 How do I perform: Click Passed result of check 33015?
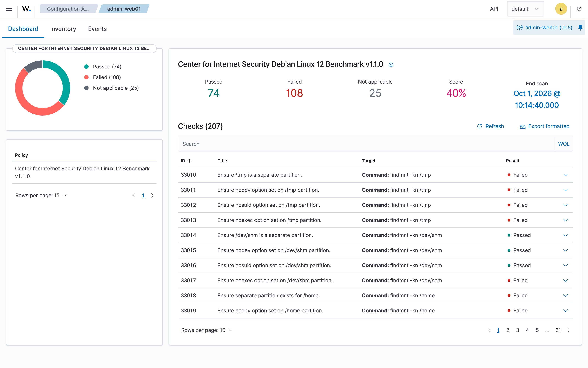[x=519, y=250]
